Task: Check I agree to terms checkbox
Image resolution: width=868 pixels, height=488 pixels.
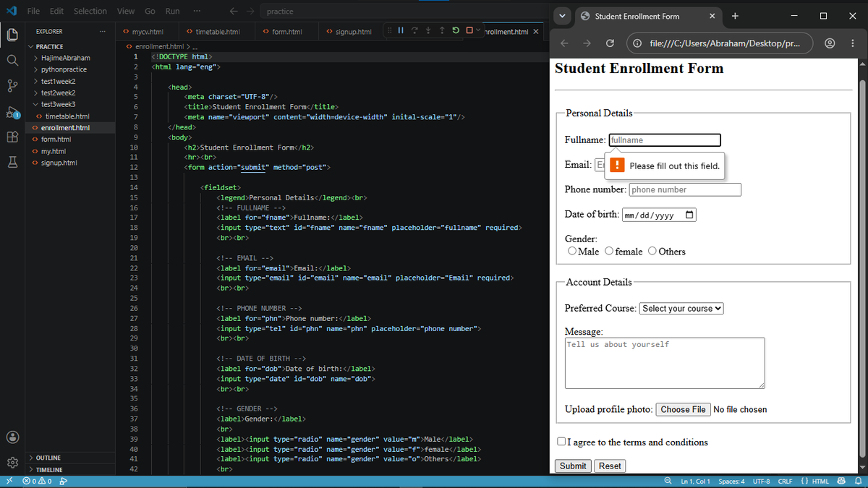Action: (561, 442)
